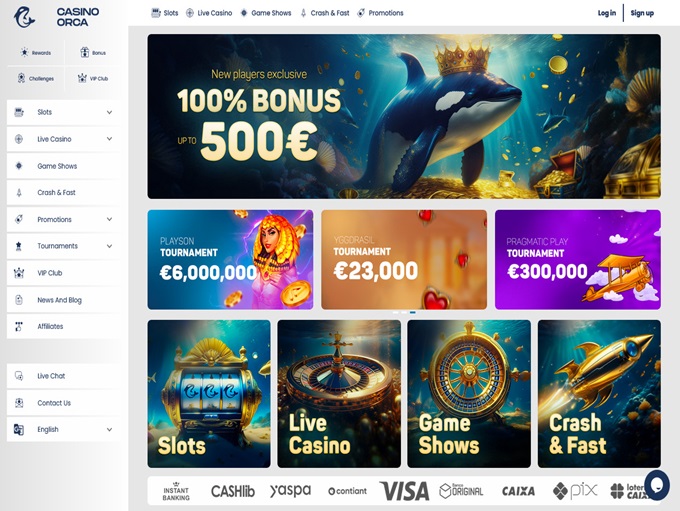The width and height of the screenshot is (680, 511).
Task: Open the VIP Club crown icon shortcut
Action: [82, 78]
